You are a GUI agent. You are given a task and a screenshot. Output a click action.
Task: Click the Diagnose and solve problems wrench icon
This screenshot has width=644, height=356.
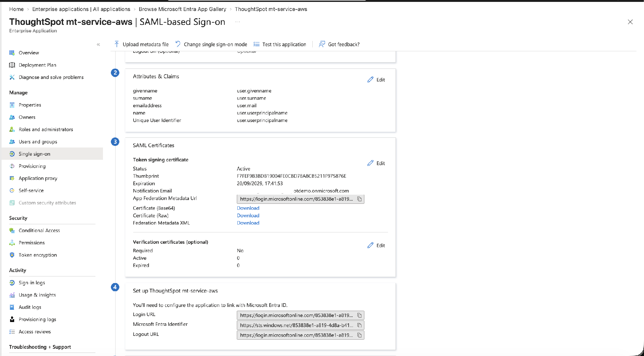(x=12, y=77)
